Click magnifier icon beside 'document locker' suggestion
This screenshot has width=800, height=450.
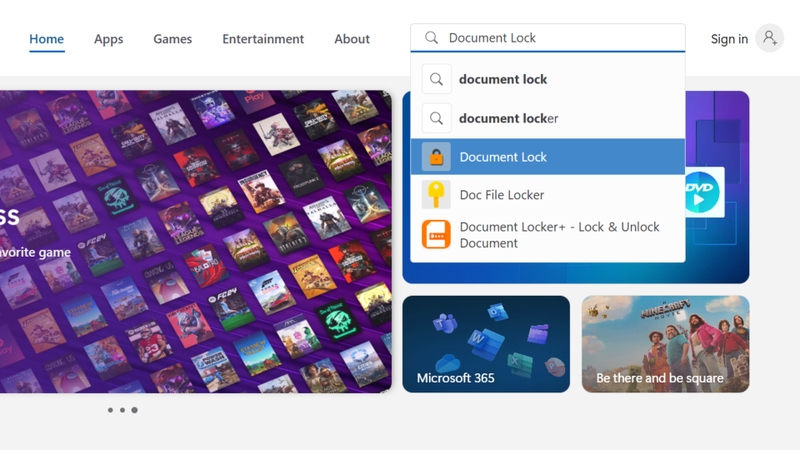(x=436, y=118)
